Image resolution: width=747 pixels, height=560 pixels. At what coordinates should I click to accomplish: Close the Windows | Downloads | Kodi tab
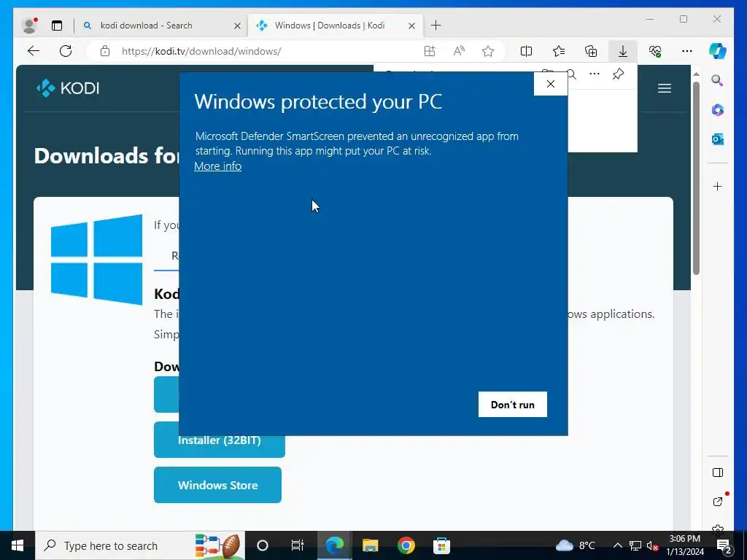(412, 26)
